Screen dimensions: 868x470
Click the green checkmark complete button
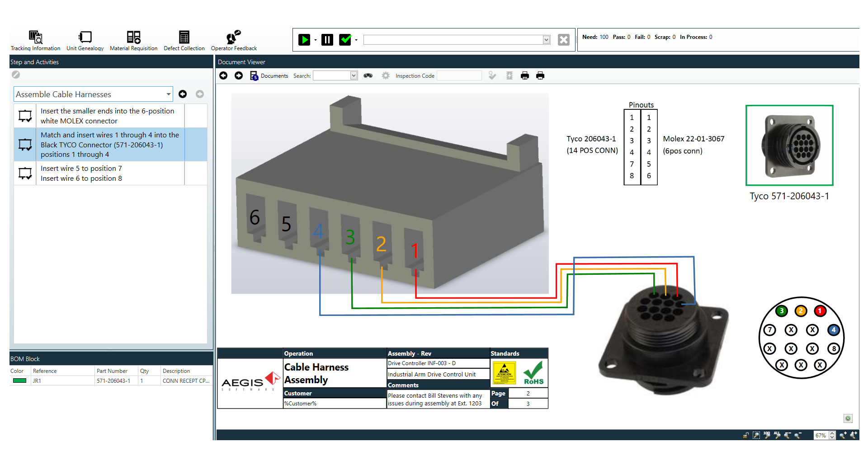[345, 40]
